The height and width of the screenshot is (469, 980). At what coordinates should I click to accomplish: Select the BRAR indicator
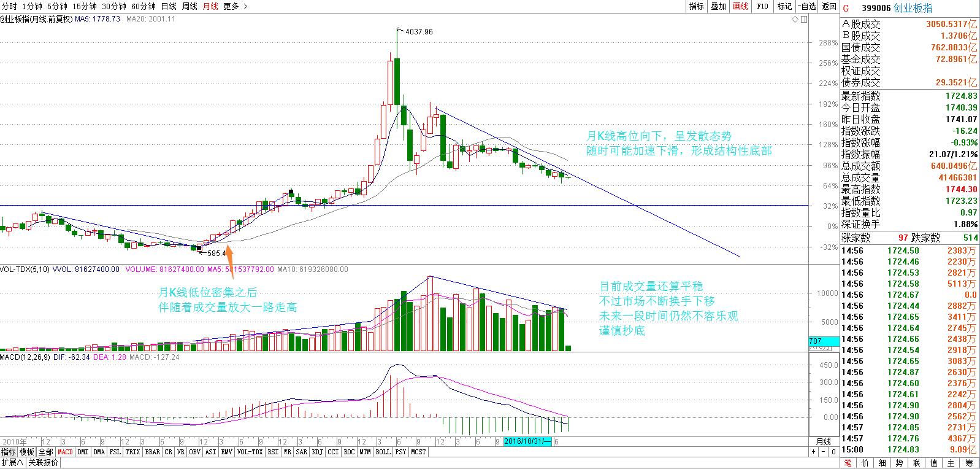(152, 452)
